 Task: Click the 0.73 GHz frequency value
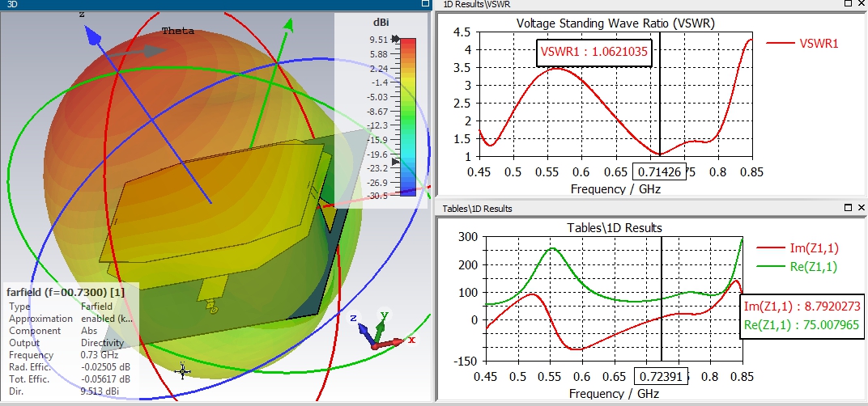click(x=99, y=355)
